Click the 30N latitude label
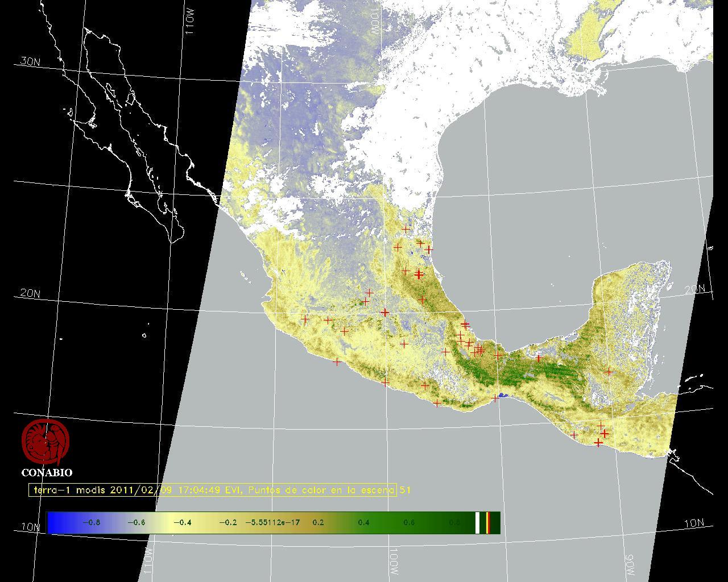The image size is (728, 582). 30,61
